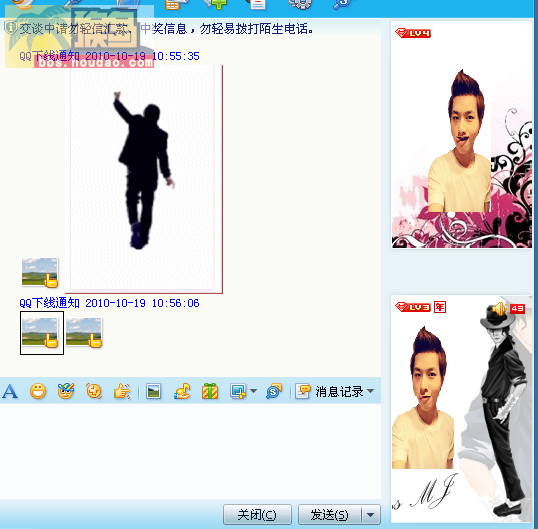Click the blue 'S' speech bubble icon

(274, 391)
